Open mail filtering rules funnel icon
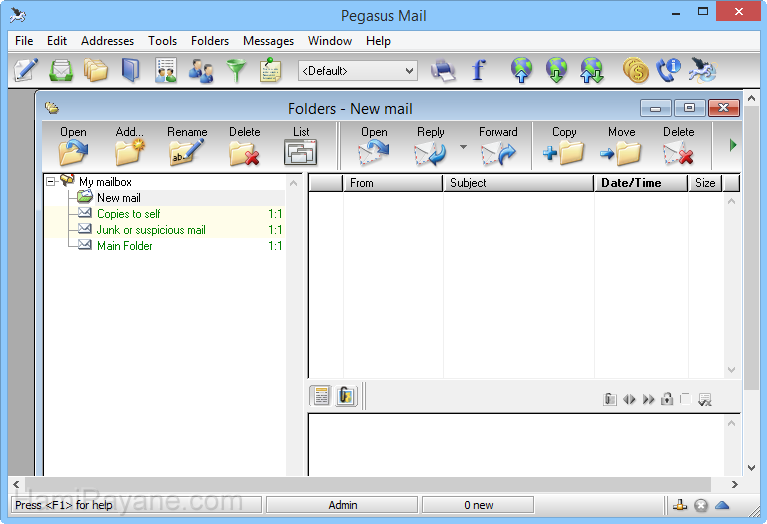Viewport: 767px width, 524px height. [236, 71]
